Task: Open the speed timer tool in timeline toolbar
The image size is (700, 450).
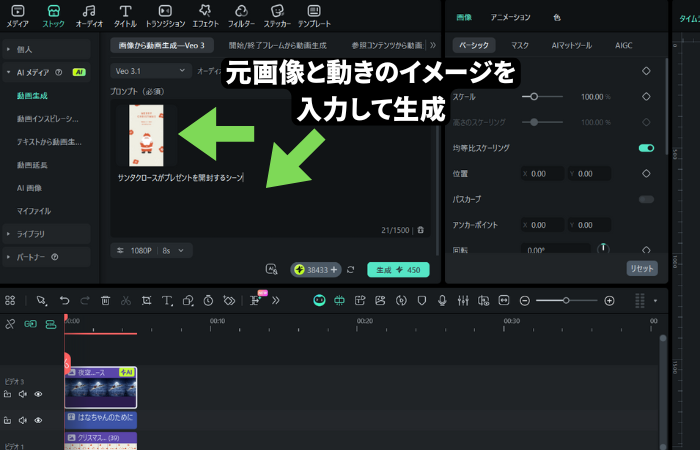Action: (208, 300)
